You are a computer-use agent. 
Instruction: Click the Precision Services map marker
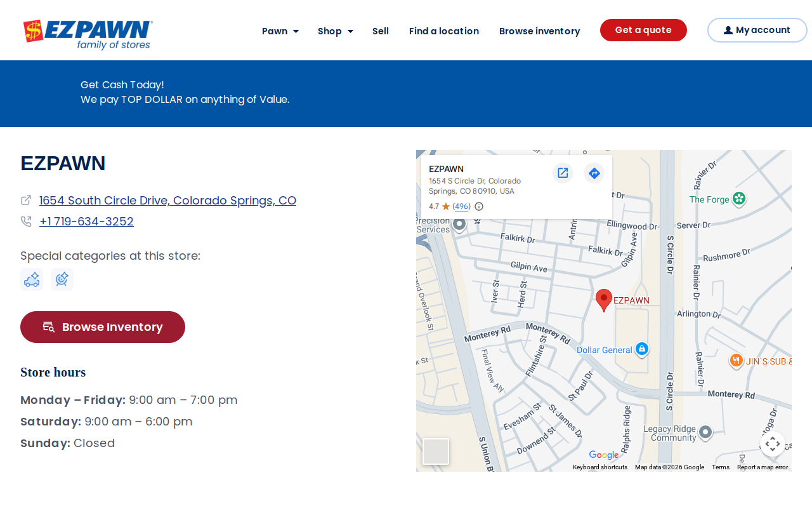[459, 224]
